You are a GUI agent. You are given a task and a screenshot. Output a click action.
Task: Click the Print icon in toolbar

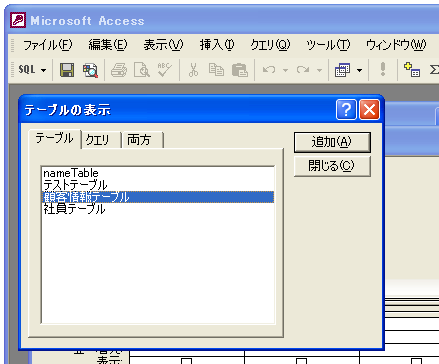coord(119,70)
